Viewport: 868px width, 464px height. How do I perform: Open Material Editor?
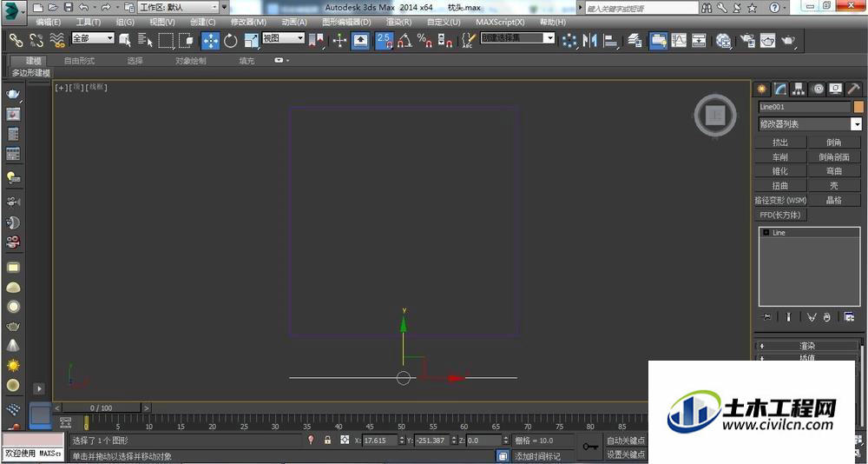[x=723, y=41]
